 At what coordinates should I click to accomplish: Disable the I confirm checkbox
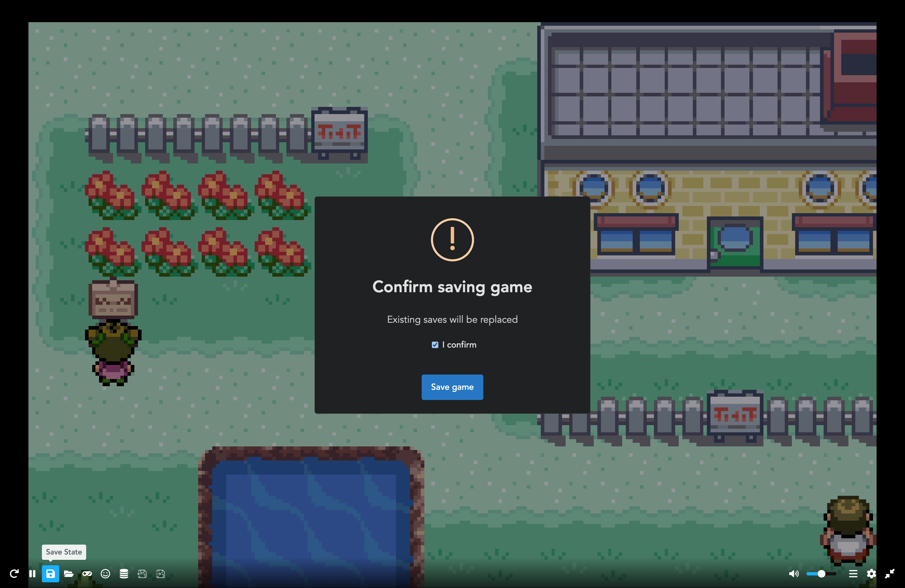pyautogui.click(x=435, y=344)
